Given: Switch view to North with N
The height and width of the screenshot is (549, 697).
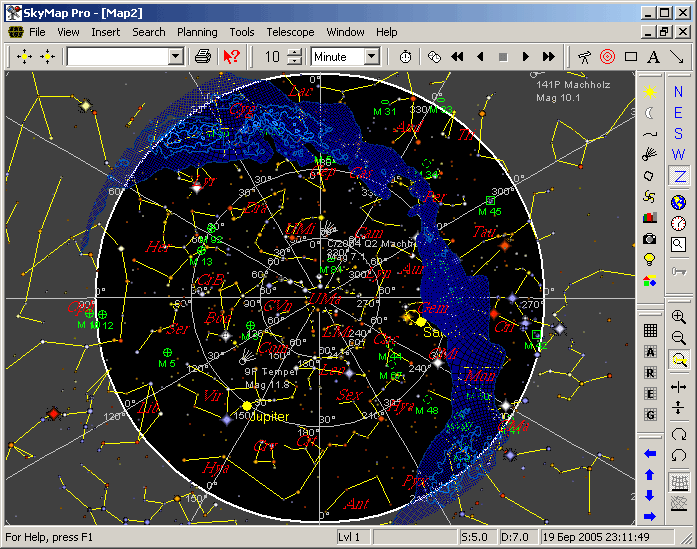Looking at the screenshot, I should pyautogui.click(x=678, y=92).
